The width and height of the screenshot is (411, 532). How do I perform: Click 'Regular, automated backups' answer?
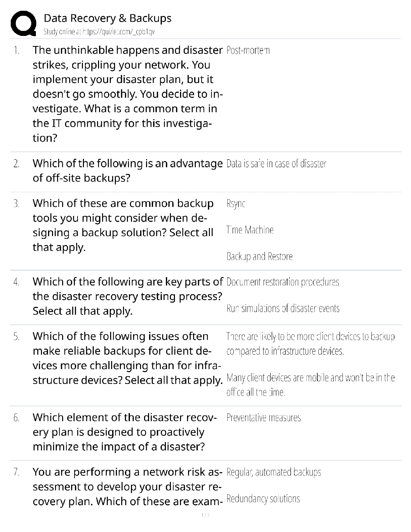273,472
